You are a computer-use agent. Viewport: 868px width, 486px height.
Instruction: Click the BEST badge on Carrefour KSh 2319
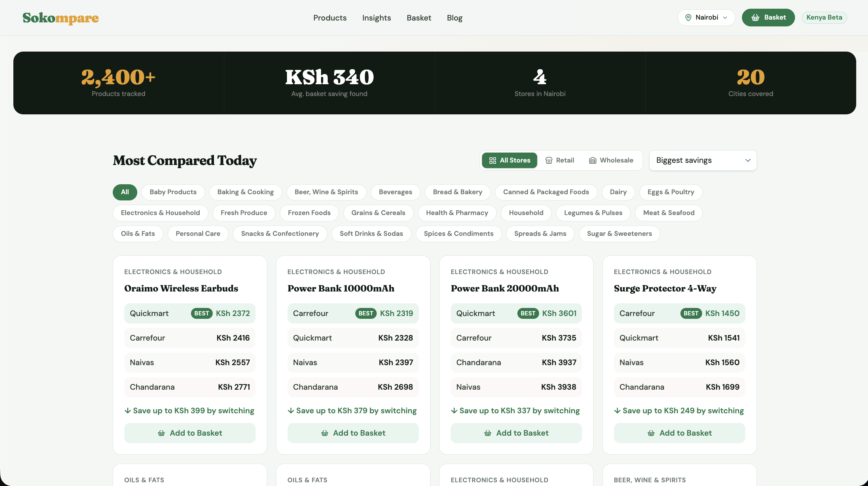[x=366, y=313]
